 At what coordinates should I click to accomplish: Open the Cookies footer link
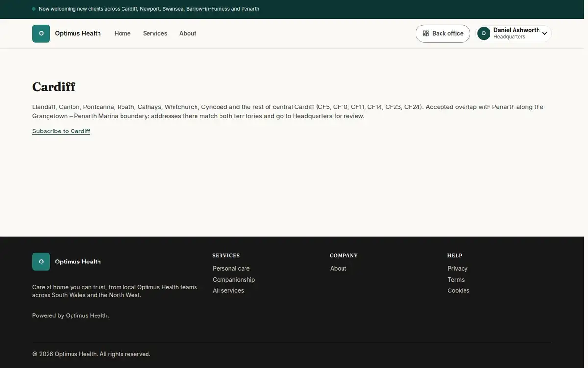[459, 290]
